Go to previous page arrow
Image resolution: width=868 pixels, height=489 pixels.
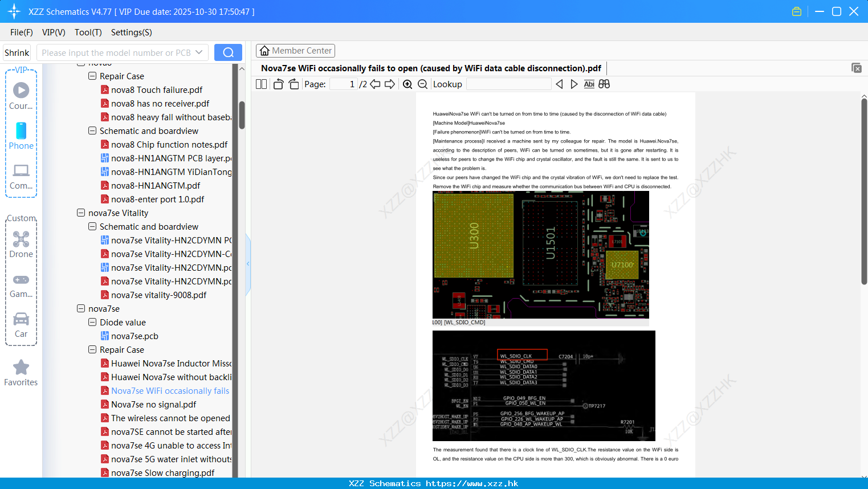(375, 84)
